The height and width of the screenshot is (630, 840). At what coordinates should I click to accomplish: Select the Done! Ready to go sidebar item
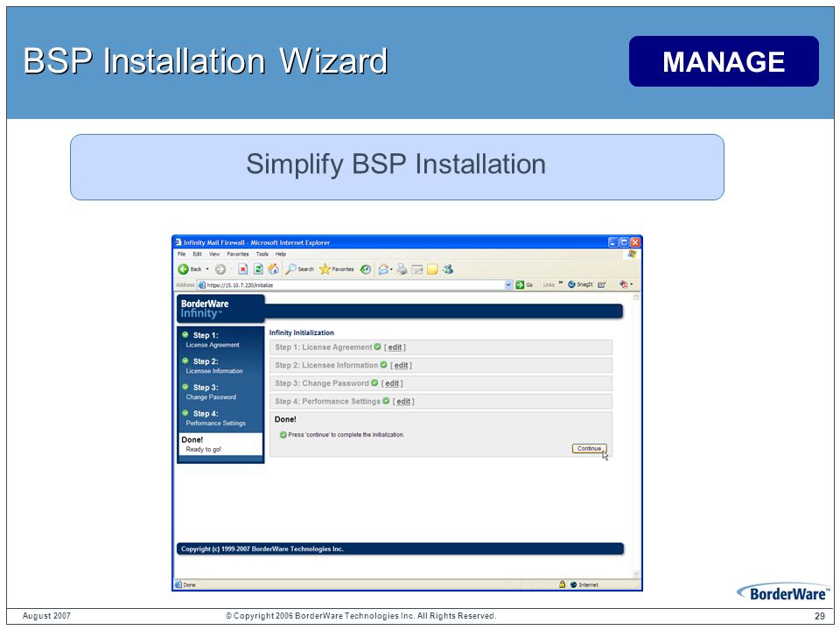point(220,444)
